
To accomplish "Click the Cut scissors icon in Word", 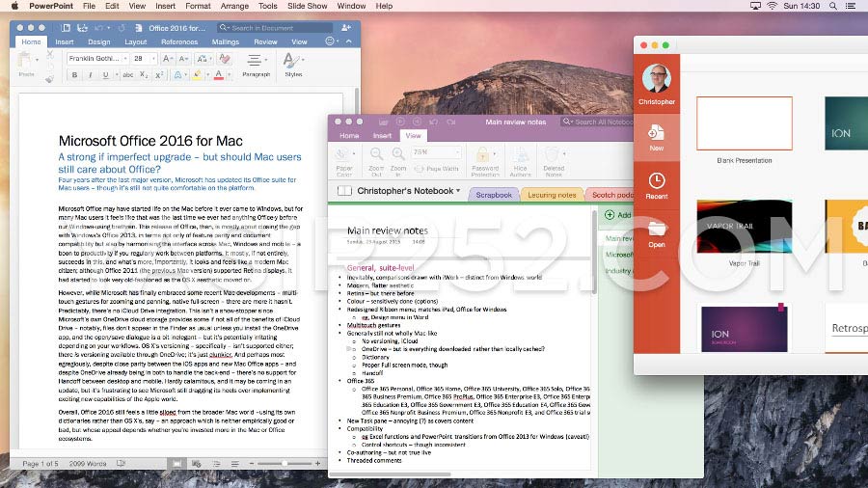I will [50, 54].
